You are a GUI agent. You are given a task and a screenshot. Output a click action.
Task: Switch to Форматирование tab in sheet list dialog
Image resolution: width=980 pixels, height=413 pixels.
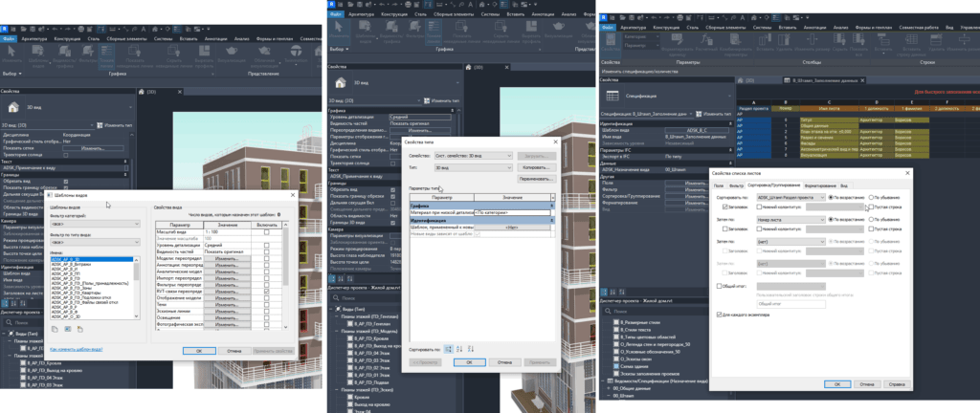point(820,185)
